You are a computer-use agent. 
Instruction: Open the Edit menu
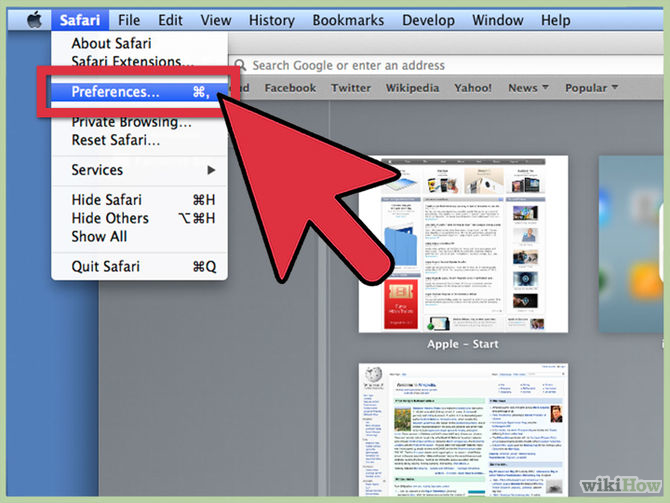click(x=170, y=20)
